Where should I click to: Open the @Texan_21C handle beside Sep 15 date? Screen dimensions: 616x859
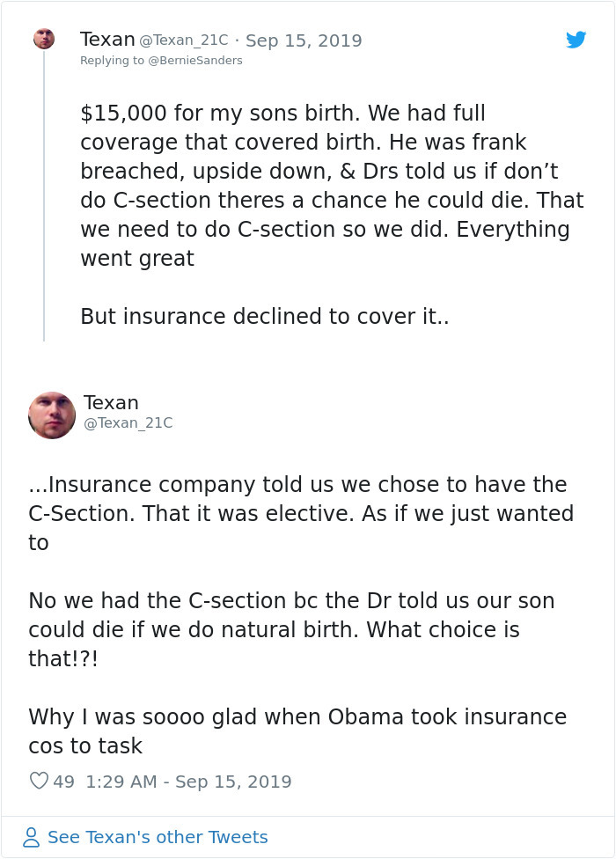pos(184,40)
